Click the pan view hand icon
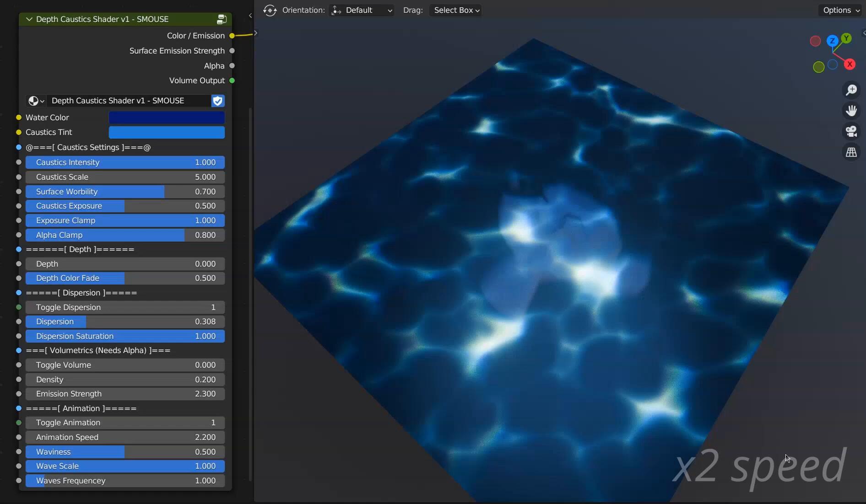The height and width of the screenshot is (504, 866). click(x=851, y=111)
